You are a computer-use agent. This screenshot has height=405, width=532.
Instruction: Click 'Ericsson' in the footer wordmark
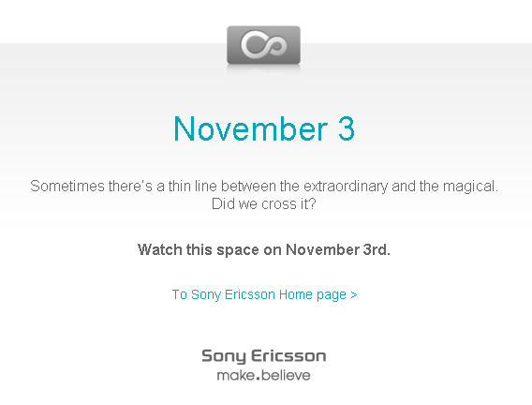[x=288, y=355]
